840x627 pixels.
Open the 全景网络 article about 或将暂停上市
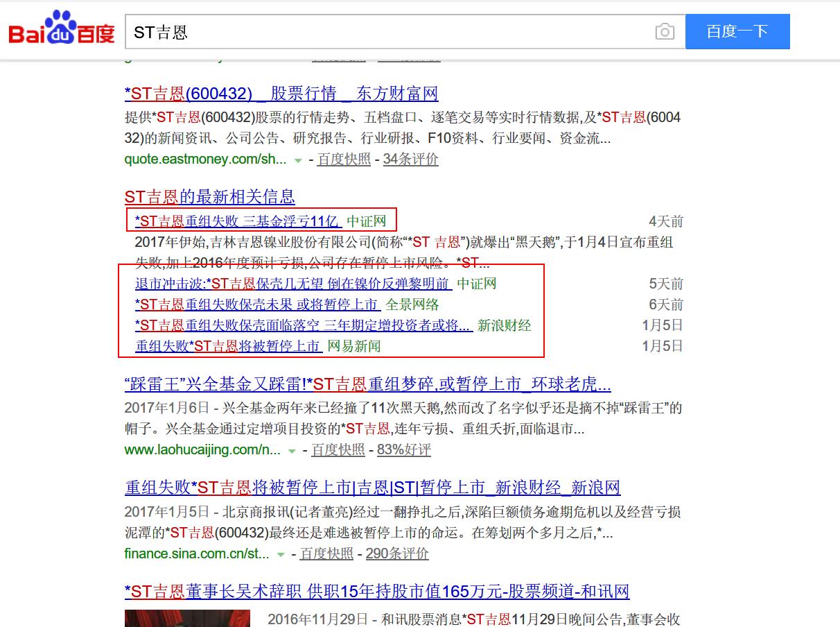256,304
